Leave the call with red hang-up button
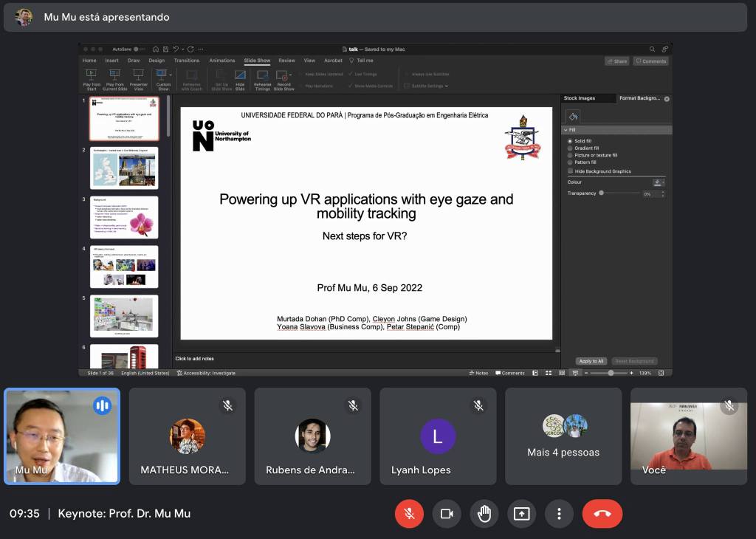756x539 pixels. click(x=602, y=514)
